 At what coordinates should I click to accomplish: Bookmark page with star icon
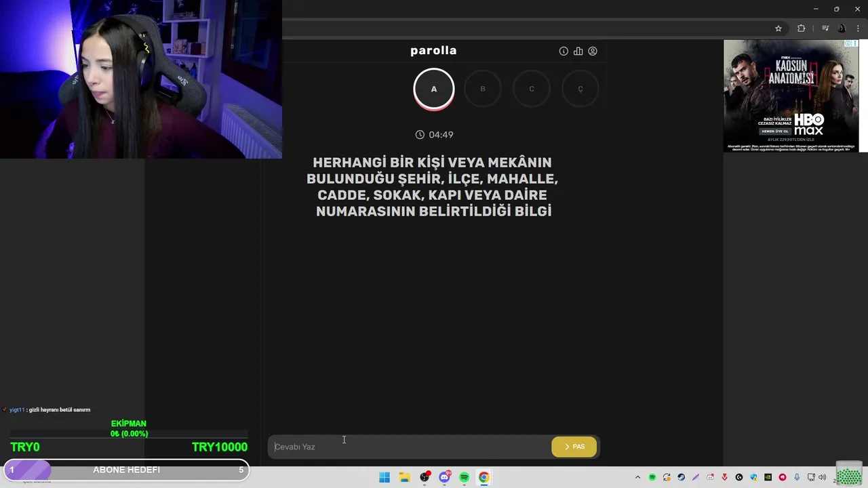coord(778,28)
